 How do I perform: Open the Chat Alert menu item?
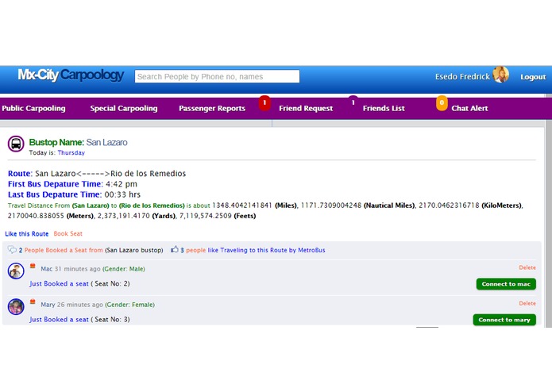click(x=469, y=108)
